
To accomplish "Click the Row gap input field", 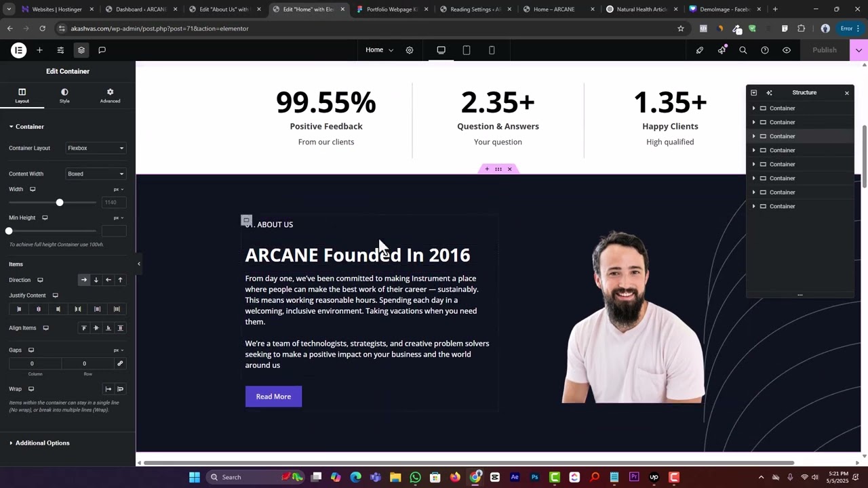I will [x=87, y=363].
